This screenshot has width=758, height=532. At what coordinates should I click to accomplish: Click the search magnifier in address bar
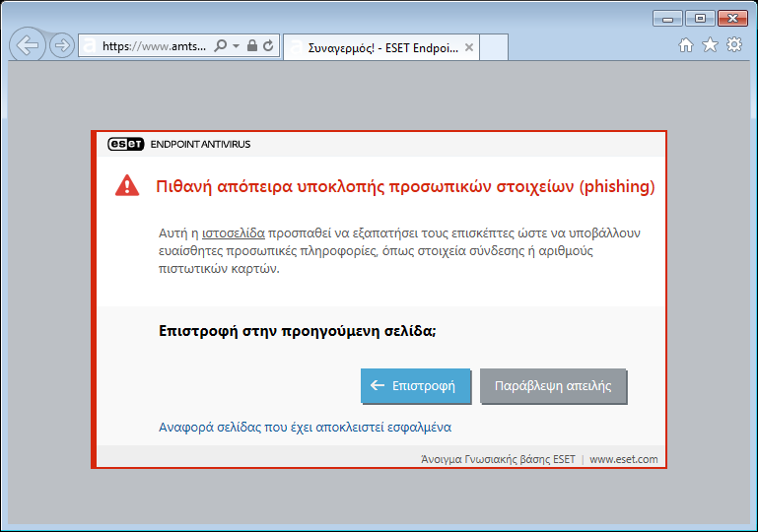[221, 45]
